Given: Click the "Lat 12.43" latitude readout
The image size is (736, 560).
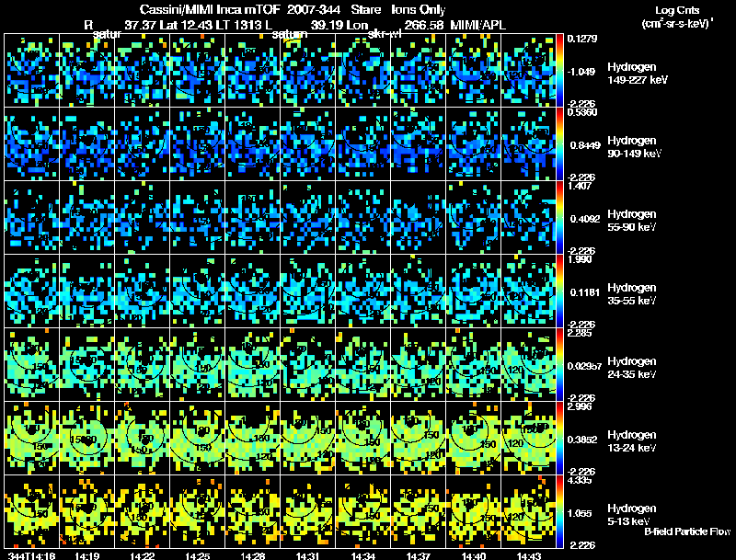Looking at the screenshot, I should click(188, 25).
